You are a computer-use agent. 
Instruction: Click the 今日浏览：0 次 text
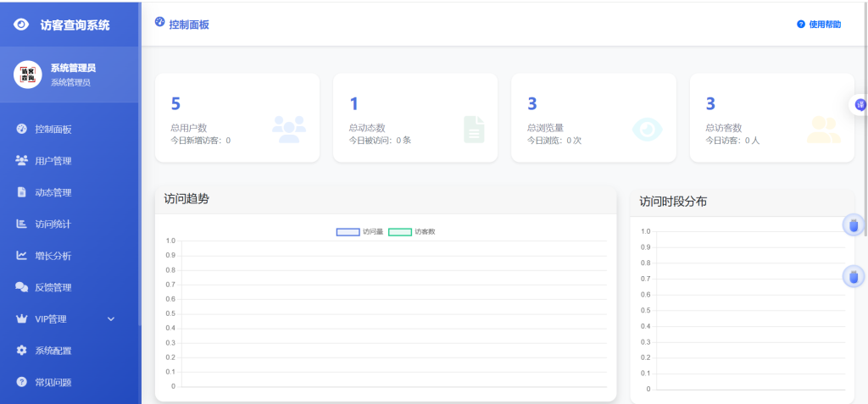tap(554, 141)
